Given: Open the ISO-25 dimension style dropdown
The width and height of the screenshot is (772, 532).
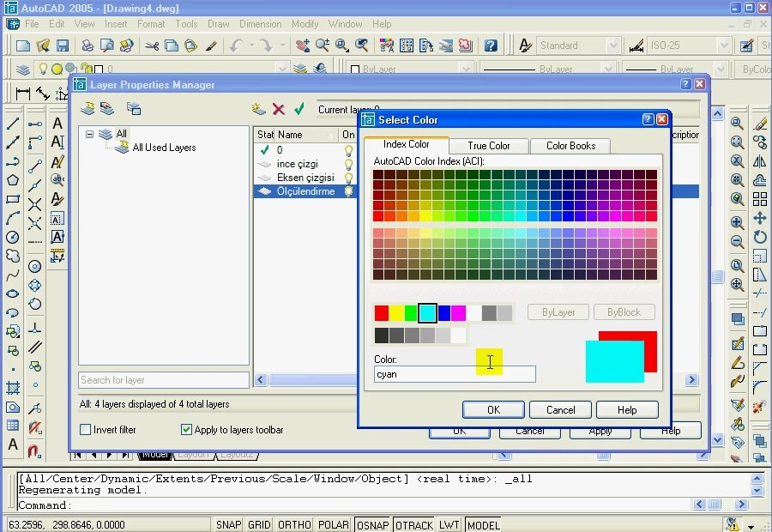Looking at the screenshot, I should click(x=723, y=45).
